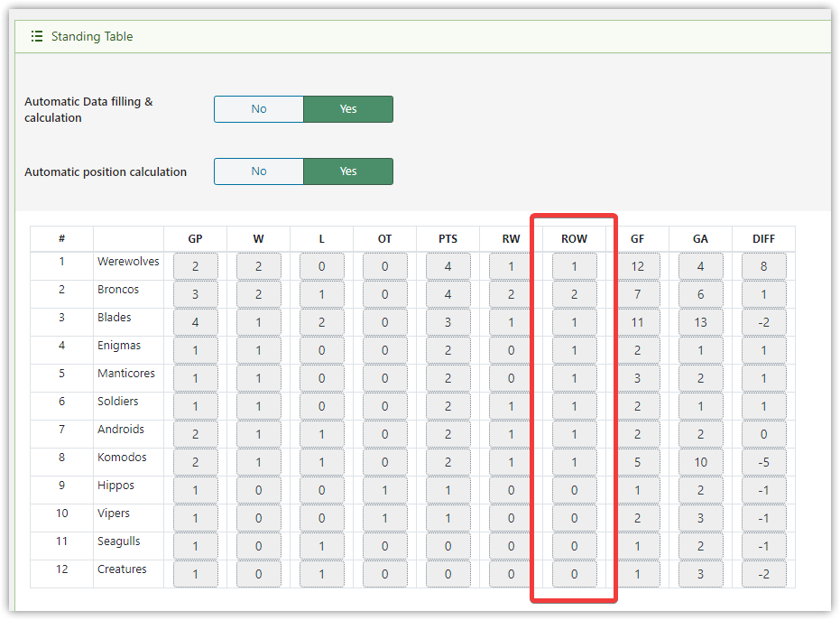Focus the W field for Werewolves

tap(259, 266)
